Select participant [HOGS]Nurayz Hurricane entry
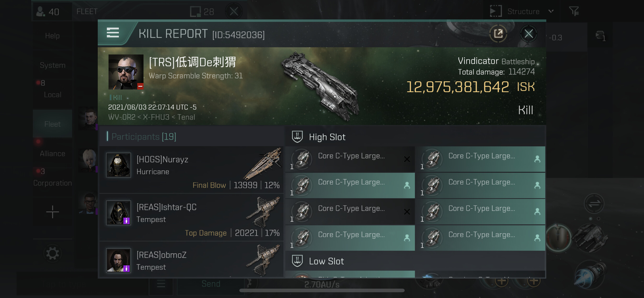The image size is (644, 298). pyautogui.click(x=191, y=170)
